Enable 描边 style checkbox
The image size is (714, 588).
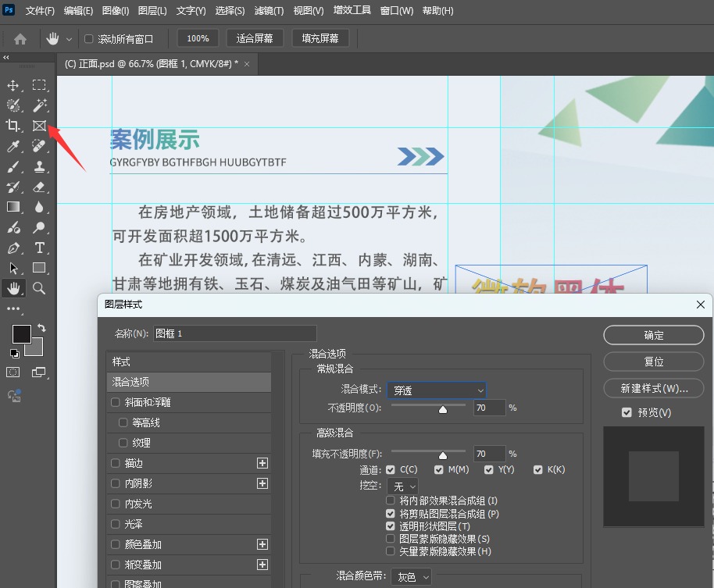pos(116,463)
